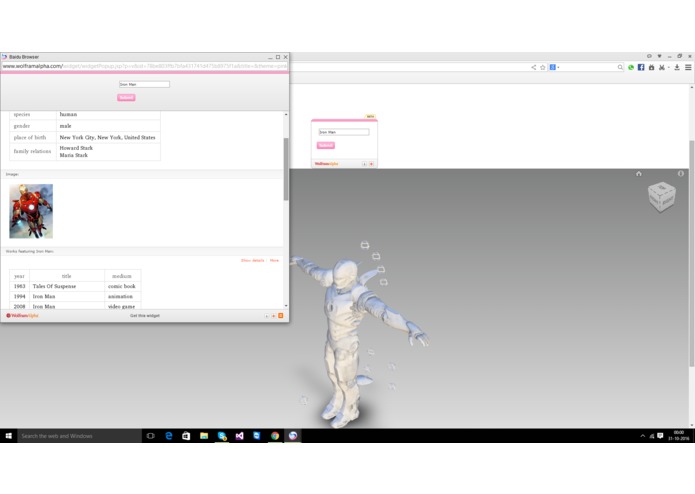The height and width of the screenshot is (494, 695).
Task: Click the popup scrollbar's down arrow
Action: [x=286, y=306]
